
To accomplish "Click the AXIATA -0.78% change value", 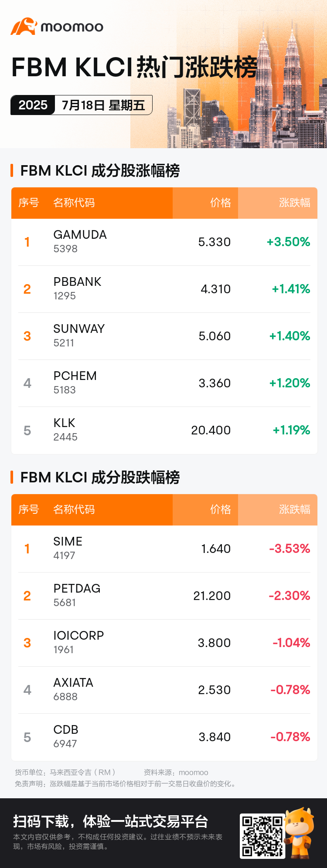I will coord(290,690).
